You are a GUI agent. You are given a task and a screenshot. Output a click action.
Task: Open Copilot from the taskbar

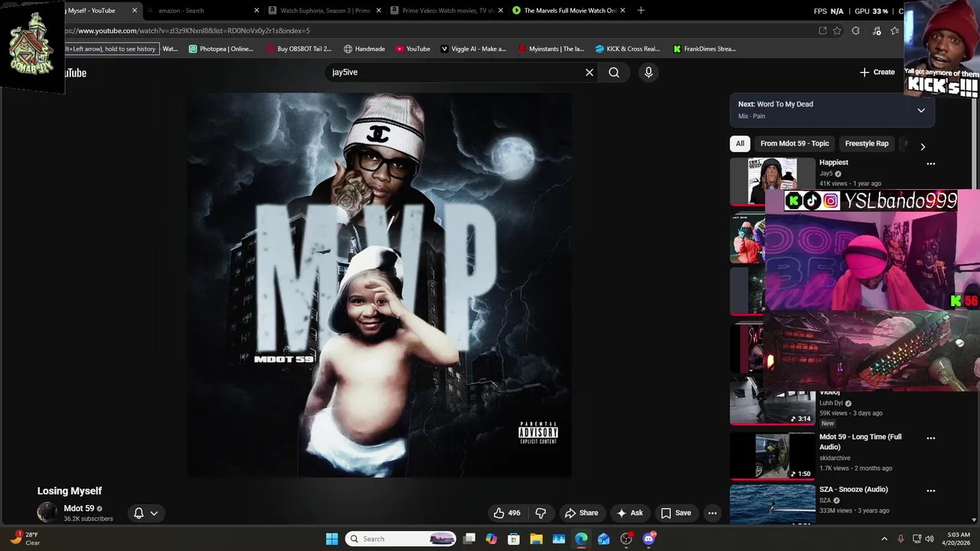(x=492, y=539)
